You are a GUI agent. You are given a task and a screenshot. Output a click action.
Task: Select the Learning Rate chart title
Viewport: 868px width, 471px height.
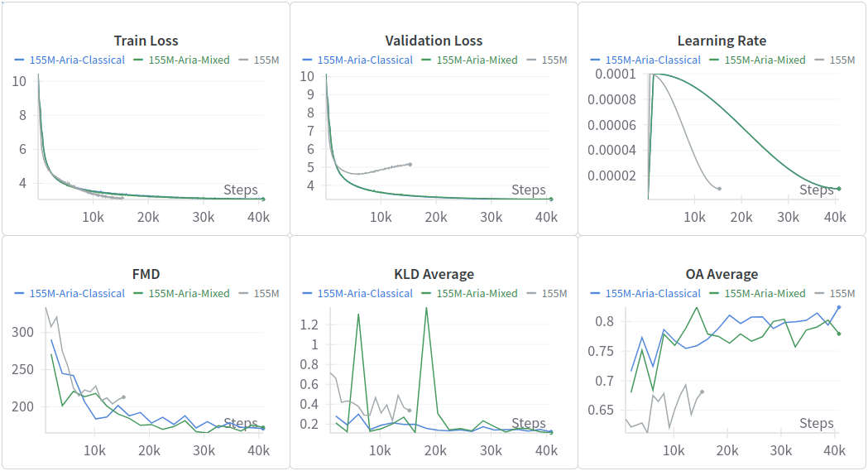point(722,41)
